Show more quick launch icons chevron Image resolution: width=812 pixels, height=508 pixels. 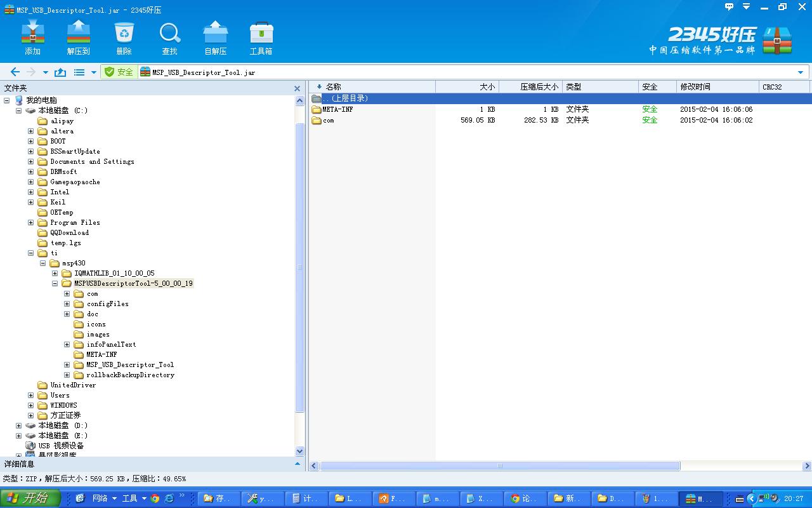pyautogui.click(x=183, y=496)
